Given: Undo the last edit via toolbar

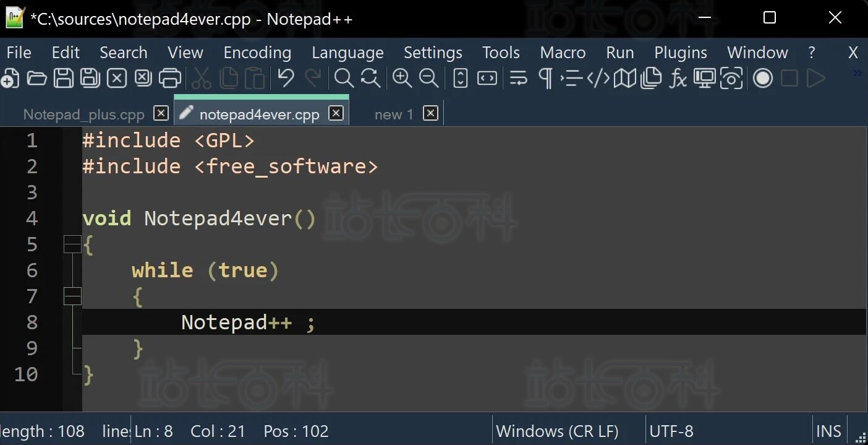Looking at the screenshot, I should (286, 79).
